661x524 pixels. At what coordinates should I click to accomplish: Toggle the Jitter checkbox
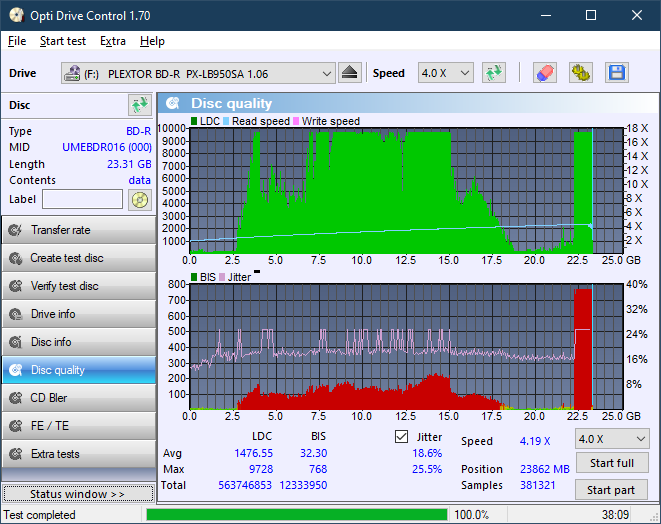pyautogui.click(x=401, y=437)
